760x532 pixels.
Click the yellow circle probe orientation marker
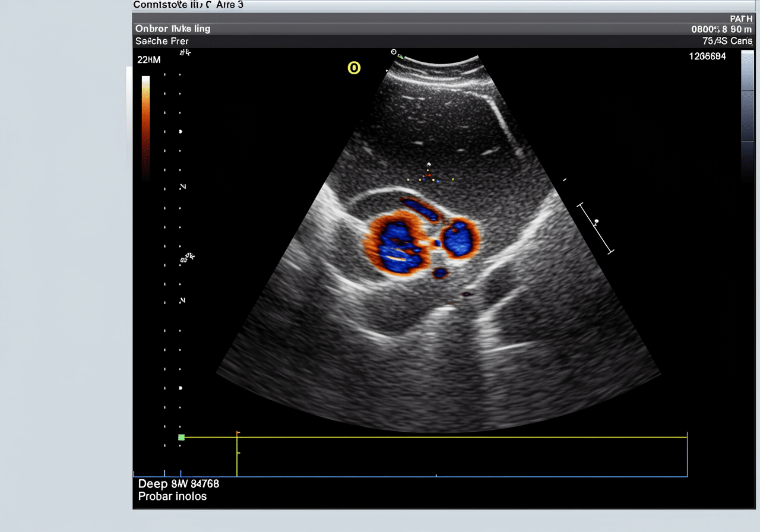[x=354, y=68]
